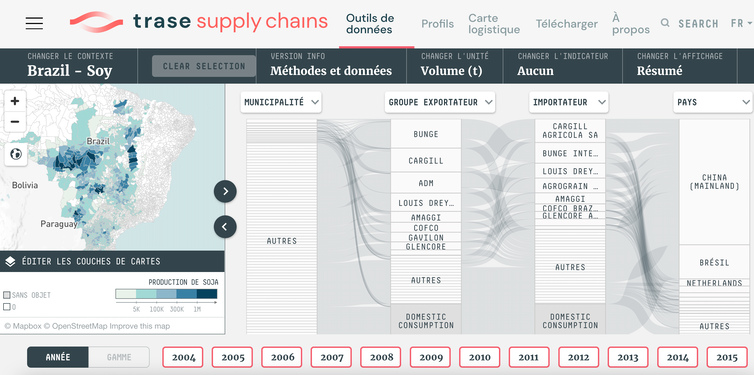Zoom out of the map
This screenshot has width=754, height=375.
[x=15, y=122]
